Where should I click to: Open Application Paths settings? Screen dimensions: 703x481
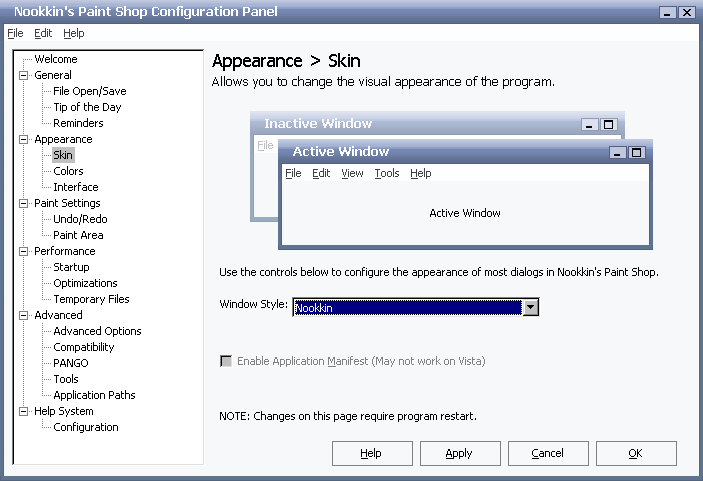[94, 395]
